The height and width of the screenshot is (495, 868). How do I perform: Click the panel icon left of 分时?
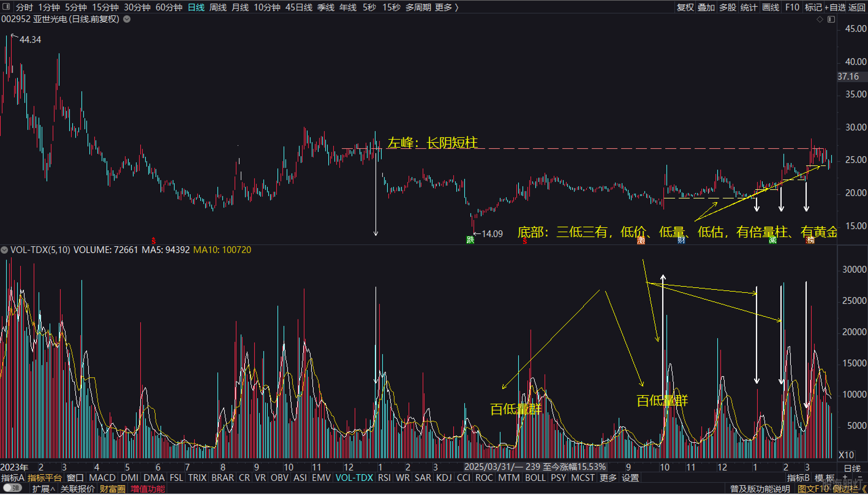pyautogui.click(x=6, y=6)
